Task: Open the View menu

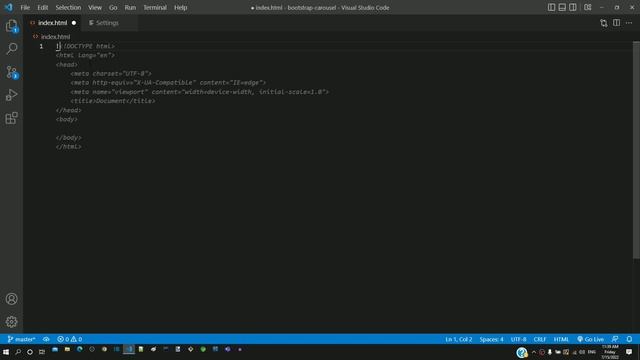Action: (x=95, y=7)
